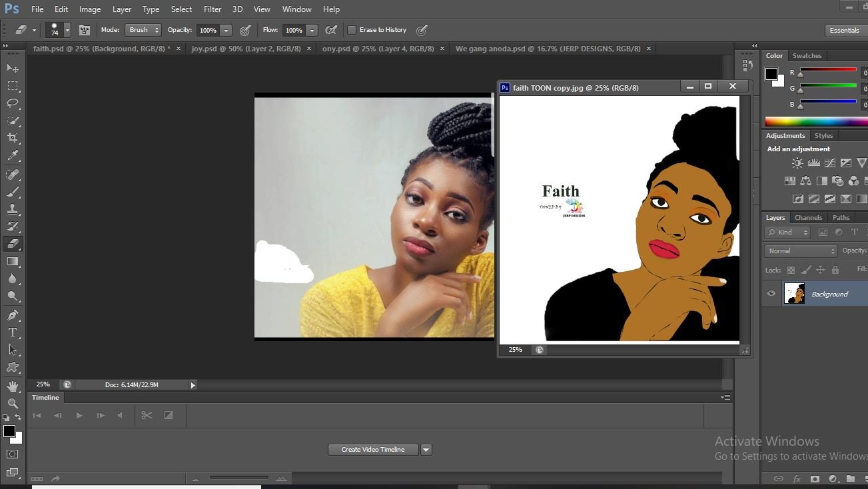Select the Horizontal Type tool

click(13, 332)
